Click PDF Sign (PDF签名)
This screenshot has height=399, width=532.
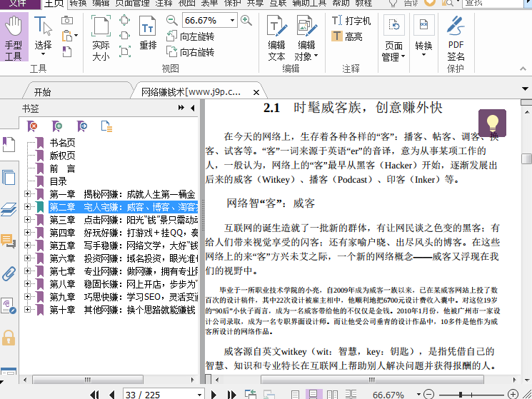click(456, 38)
